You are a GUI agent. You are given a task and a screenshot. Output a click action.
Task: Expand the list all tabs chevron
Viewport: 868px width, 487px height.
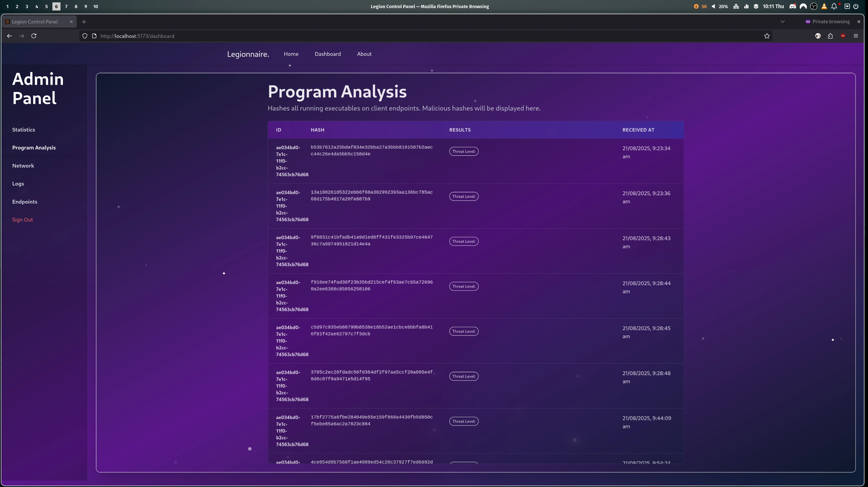click(x=782, y=22)
